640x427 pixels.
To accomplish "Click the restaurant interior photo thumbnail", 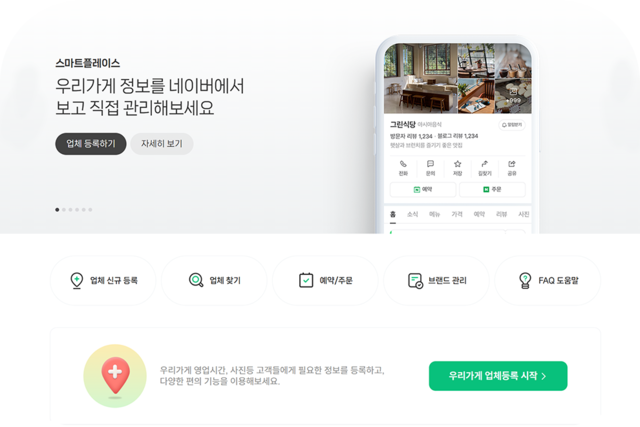I will [421, 78].
